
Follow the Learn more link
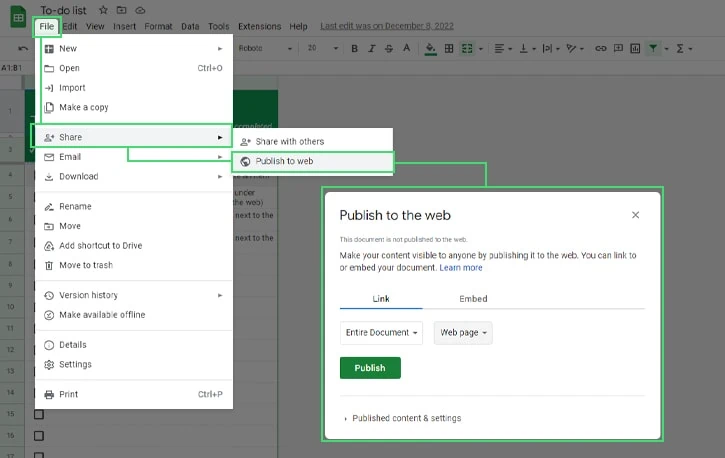(x=461, y=268)
